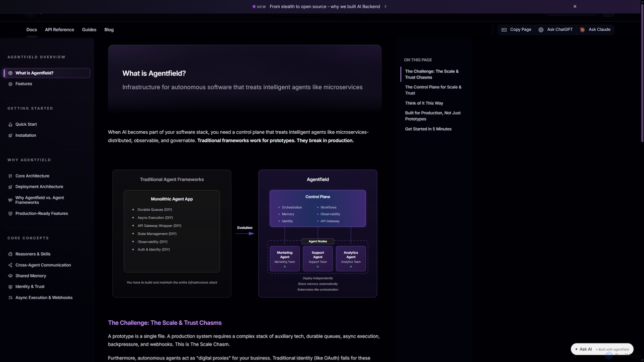Open the Identity & Trust page
644x362 pixels.
[x=47, y=287]
